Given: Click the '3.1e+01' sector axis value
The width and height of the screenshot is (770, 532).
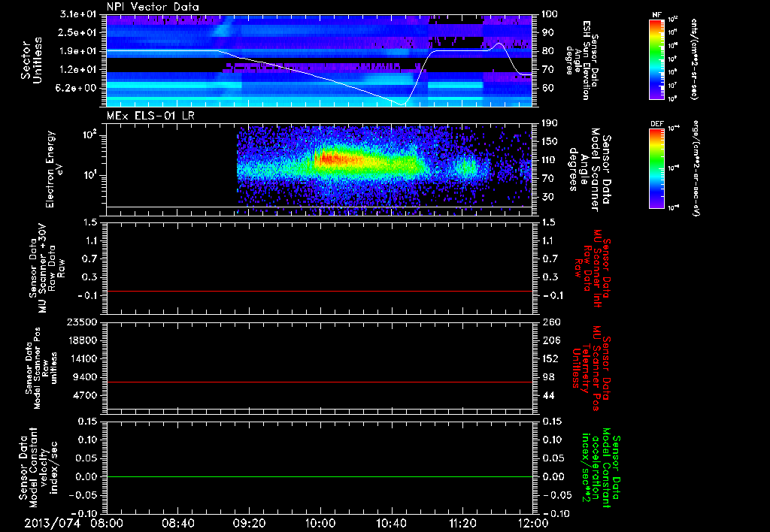Looking at the screenshot, I should [77, 14].
